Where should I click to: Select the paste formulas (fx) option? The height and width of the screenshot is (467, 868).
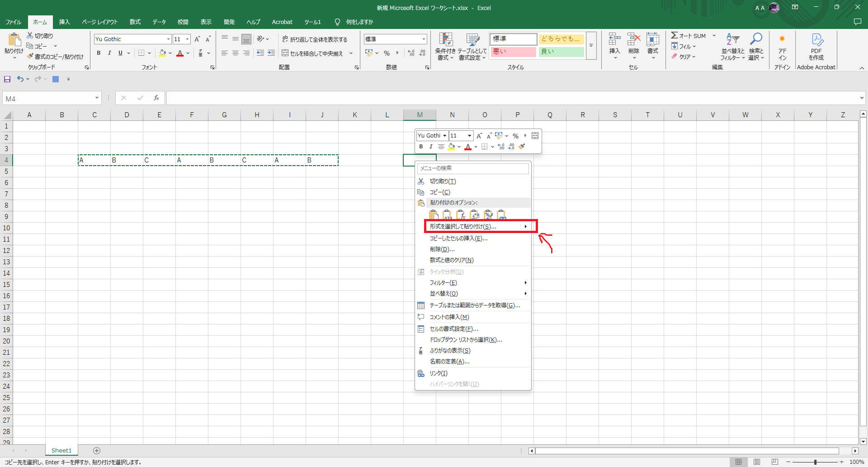click(462, 214)
